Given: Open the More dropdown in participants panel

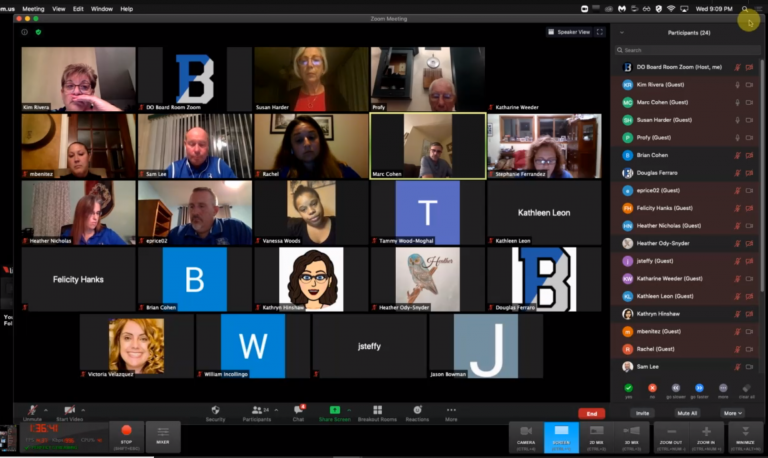Looking at the screenshot, I should 733,413.
